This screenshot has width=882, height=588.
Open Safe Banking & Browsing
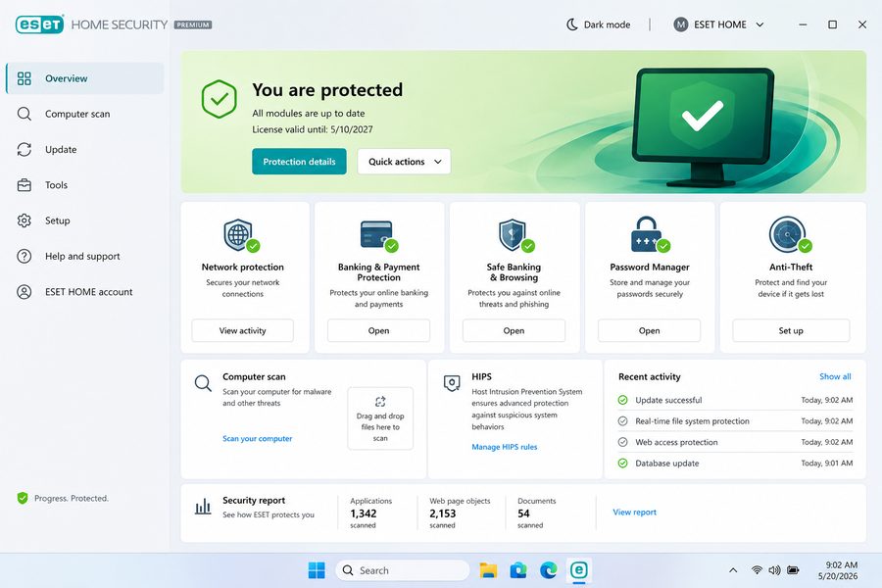(x=514, y=330)
